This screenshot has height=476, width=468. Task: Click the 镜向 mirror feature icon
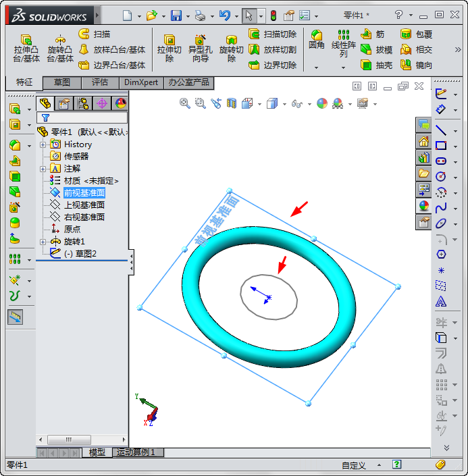tap(407, 65)
